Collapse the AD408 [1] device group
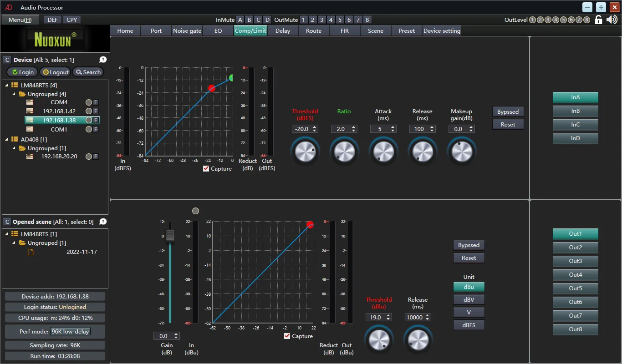622x364 pixels. pos(7,140)
